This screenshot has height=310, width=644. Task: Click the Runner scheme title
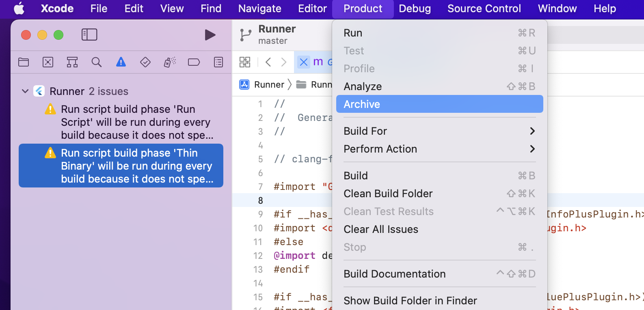(x=277, y=29)
